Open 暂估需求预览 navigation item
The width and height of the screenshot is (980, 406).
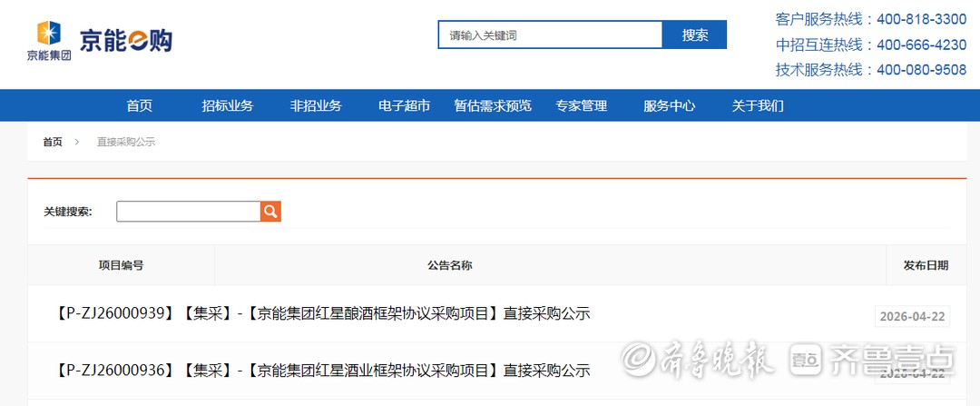[x=493, y=106]
